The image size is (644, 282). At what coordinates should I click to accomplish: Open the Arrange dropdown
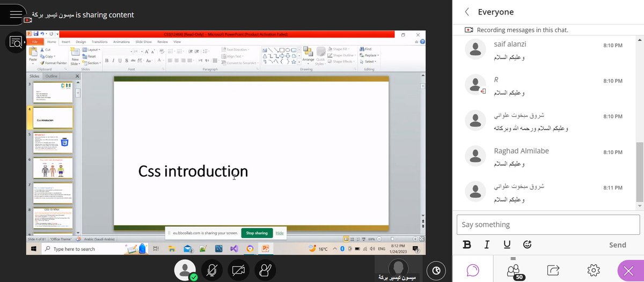[x=308, y=55]
